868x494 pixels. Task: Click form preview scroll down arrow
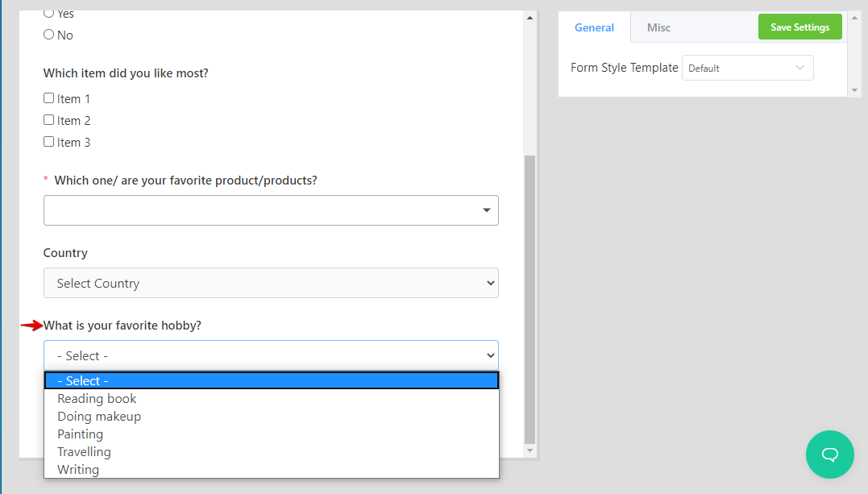[530, 450]
